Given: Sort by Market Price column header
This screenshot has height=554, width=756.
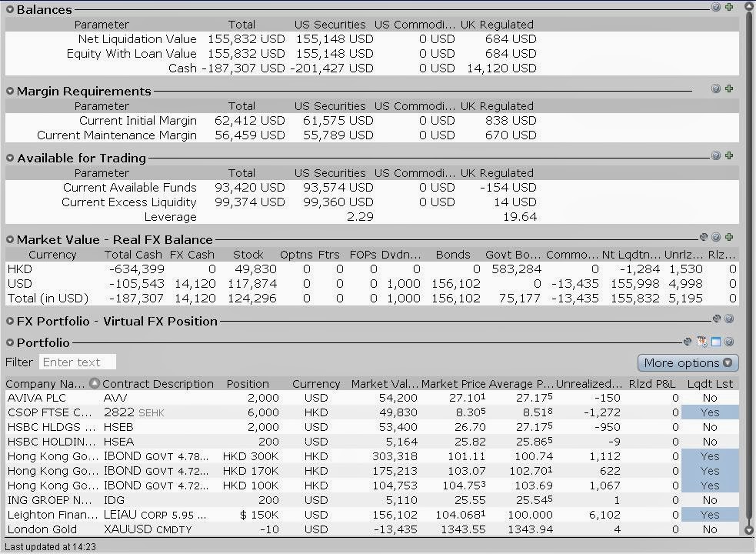Looking at the screenshot, I should tap(453, 384).
